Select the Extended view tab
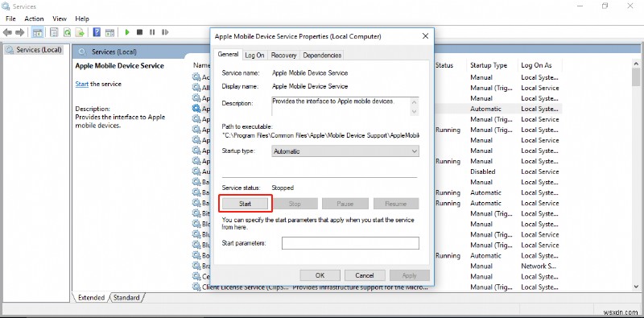This screenshot has height=318, width=644. [x=91, y=297]
